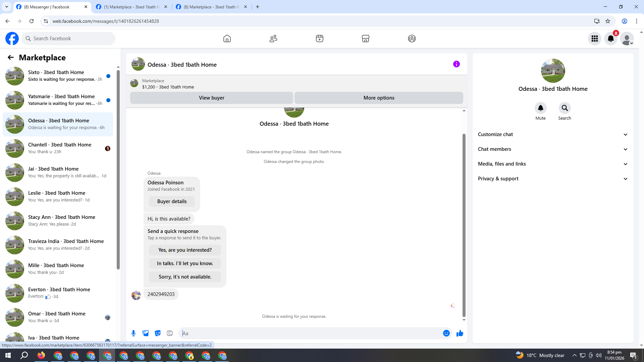This screenshot has height=362, width=644.
Task: Expand Media, files and links section
Action: 553,164
